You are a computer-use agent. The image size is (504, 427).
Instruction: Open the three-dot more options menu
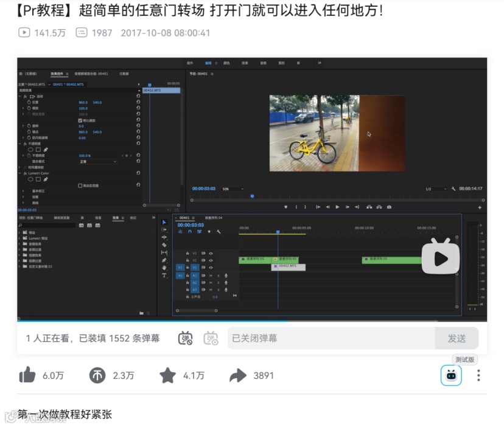pyautogui.click(x=478, y=375)
